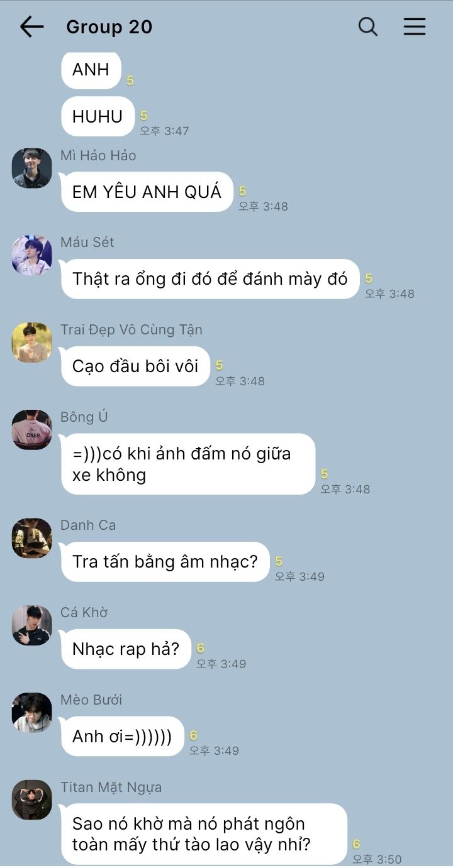Tap Máu Sét's profile avatar
Image resolution: width=453 pixels, height=868 pixels.
point(31,256)
